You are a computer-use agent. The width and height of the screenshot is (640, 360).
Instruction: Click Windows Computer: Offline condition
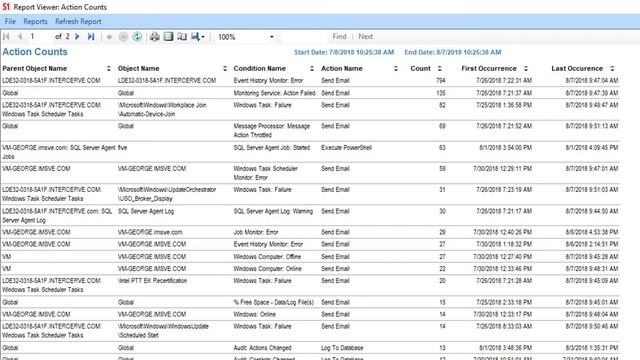pos(267,257)
